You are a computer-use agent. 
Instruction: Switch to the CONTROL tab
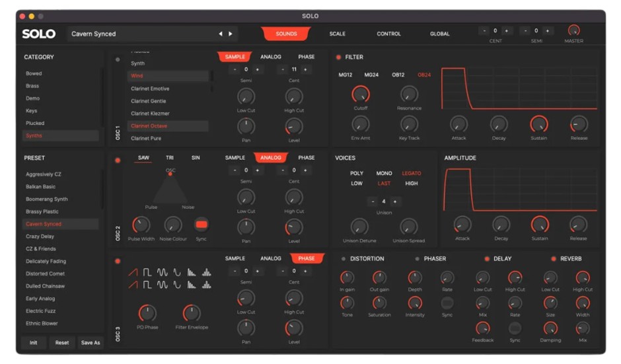(x=388, y=34)
